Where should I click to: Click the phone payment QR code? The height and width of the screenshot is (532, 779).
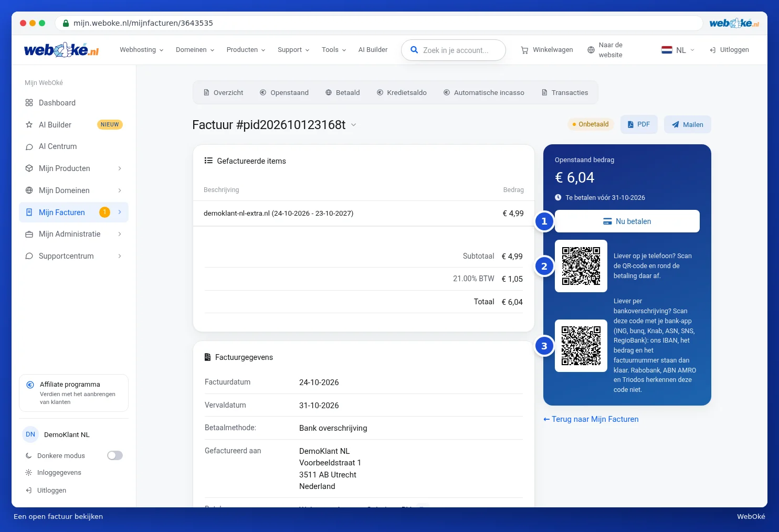tap(581, 266)
